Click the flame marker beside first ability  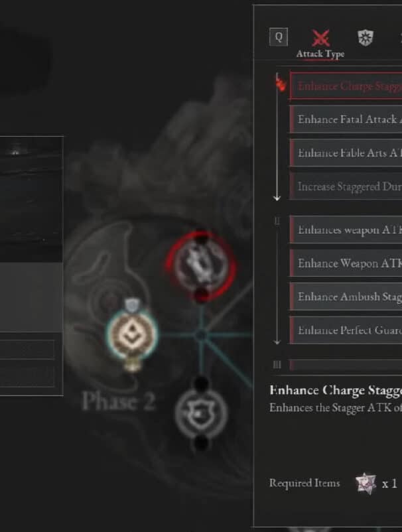tap(280, 84)
